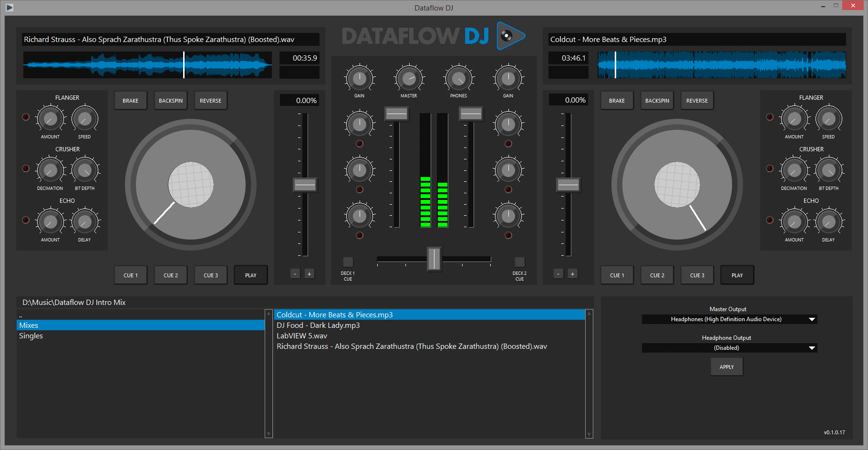868x450 pixels.
Task: Click the right deck Gain knob in mixer
Action: coord(508,79)
